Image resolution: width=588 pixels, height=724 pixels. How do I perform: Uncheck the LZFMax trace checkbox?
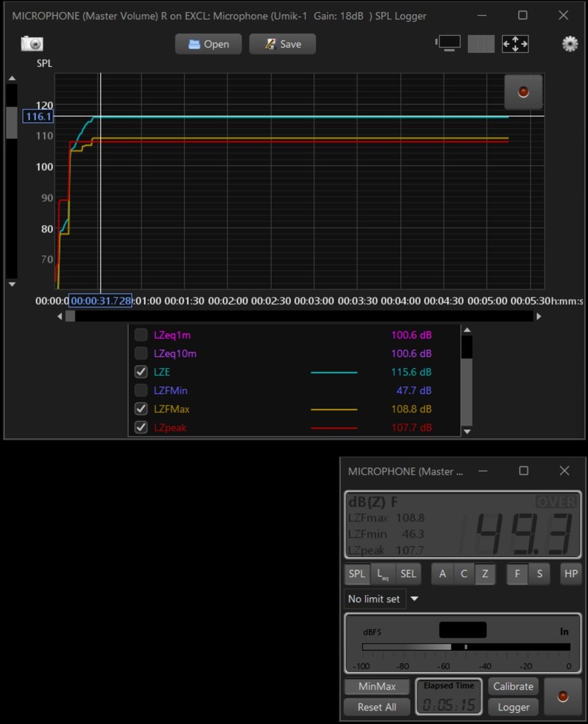coord(141,409)
